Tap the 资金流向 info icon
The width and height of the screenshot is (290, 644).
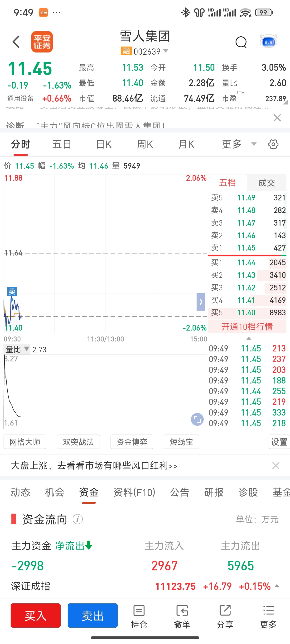tap(77, 519)
